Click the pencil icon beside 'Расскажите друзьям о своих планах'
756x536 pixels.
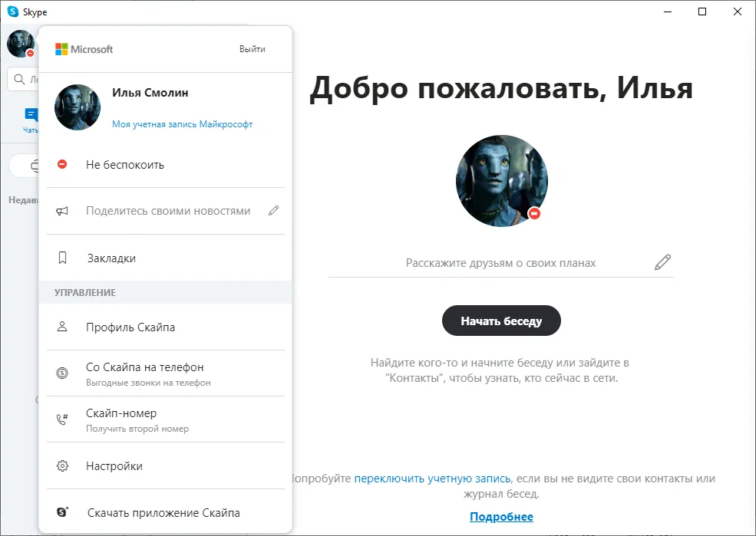[662, 262]
